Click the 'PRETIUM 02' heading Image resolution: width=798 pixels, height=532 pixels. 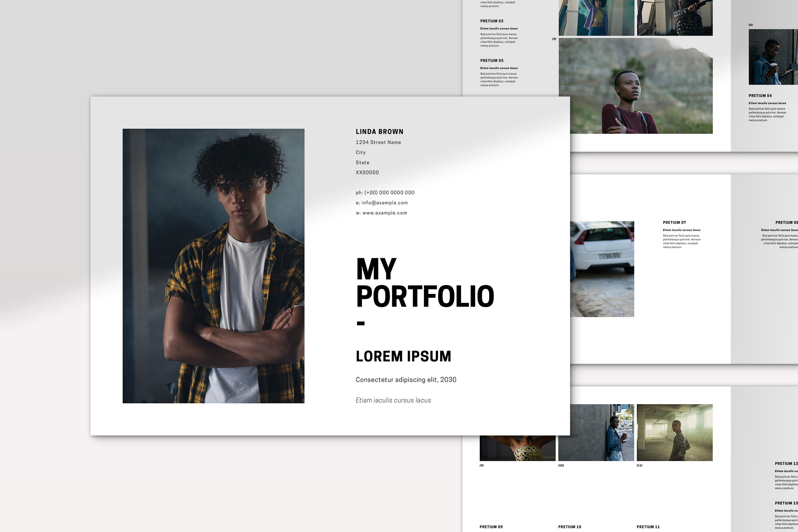pos(492,21)
